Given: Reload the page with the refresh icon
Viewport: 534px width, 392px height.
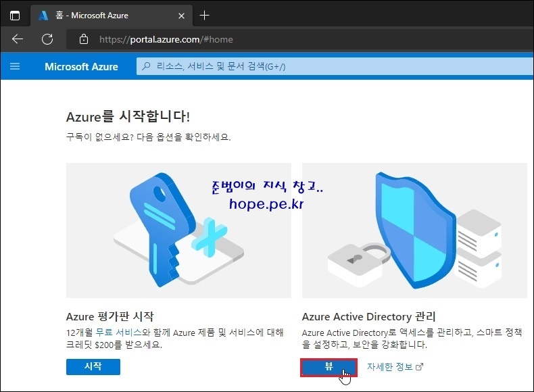Looking at the screenshot, I should pyautogui.click(x=47, y=39).
